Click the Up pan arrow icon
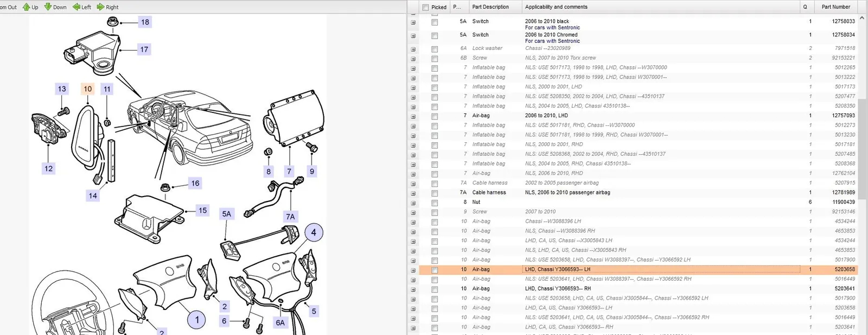 tap(26, 7)
